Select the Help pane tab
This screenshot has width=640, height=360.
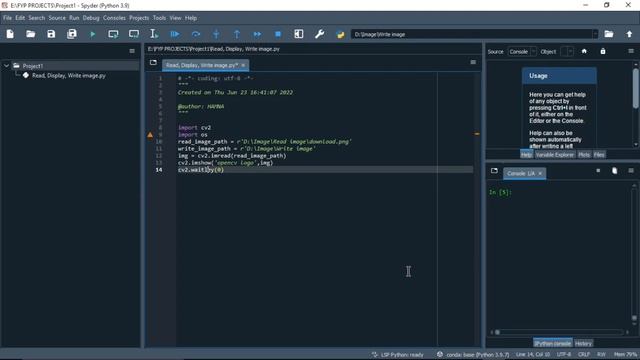click(526, 155)
